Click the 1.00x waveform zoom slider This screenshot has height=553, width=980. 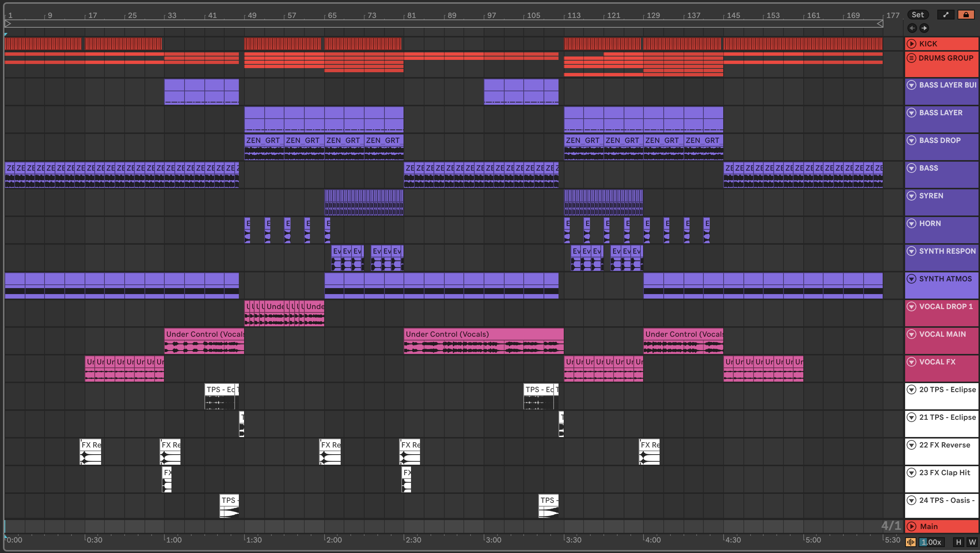coord(931,542)
